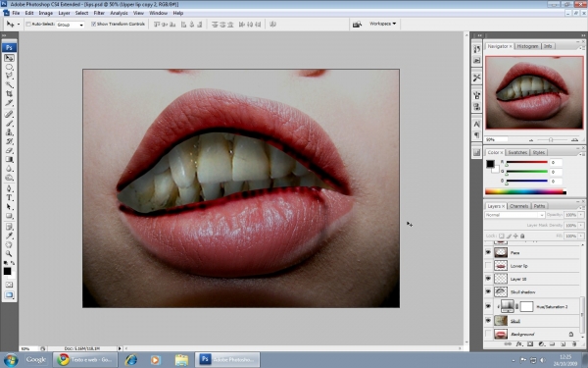Image resolution: width=588 pixels, height=368 pixels.
Task: Click the delete layer trash icon
Action: pos(574,344)
